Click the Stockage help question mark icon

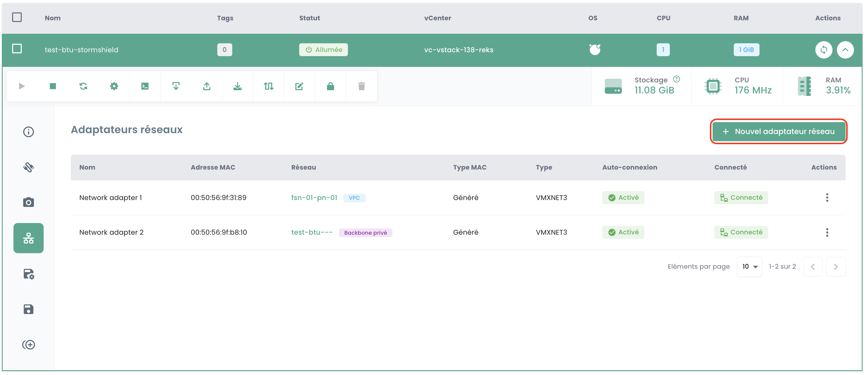point(676,79)
